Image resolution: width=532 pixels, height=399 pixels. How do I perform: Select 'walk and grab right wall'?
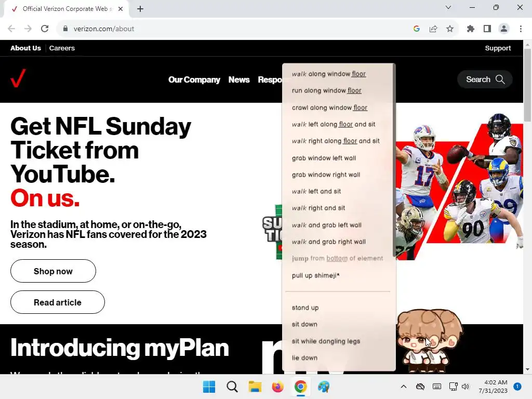pos(328,242)
